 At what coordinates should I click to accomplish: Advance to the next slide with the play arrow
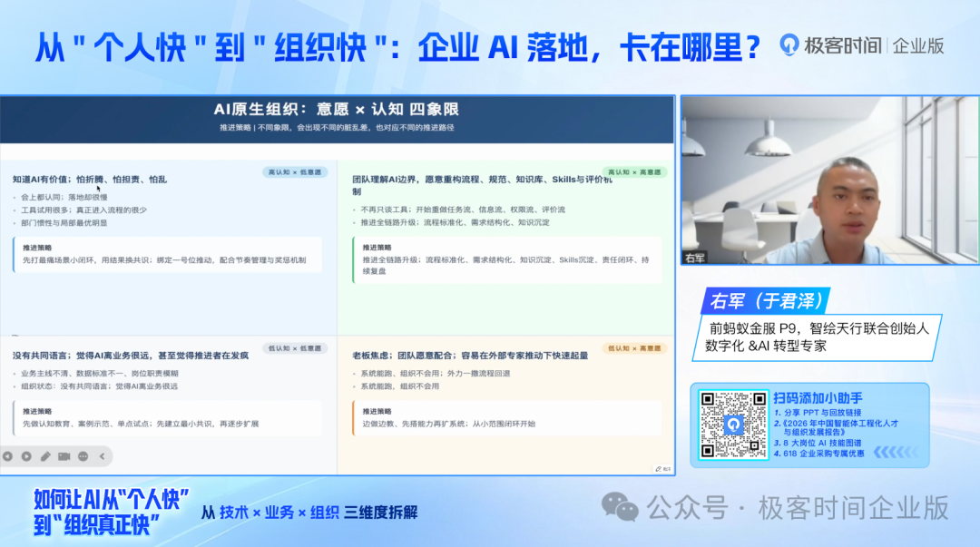click(x=26, y=456)
